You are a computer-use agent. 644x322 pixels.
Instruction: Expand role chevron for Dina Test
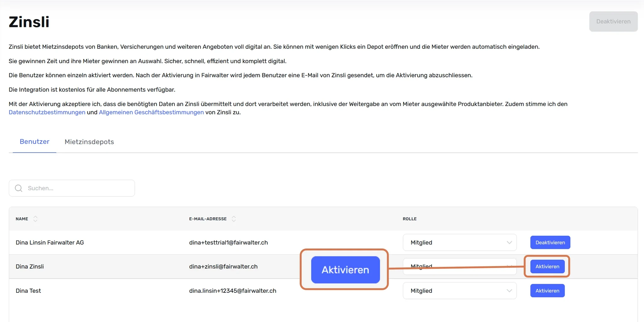click(509, 291)
